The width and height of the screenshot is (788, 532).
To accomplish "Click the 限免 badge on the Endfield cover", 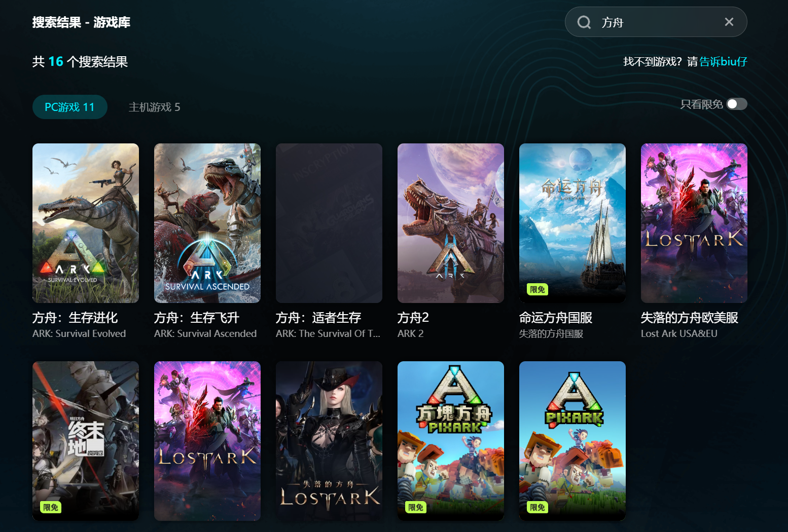I will (51, 507).
